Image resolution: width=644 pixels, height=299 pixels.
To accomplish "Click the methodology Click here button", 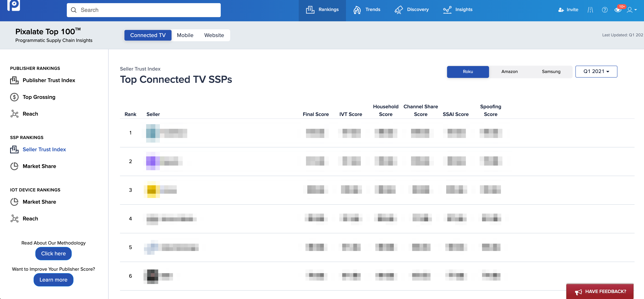I will coord(53,254).
